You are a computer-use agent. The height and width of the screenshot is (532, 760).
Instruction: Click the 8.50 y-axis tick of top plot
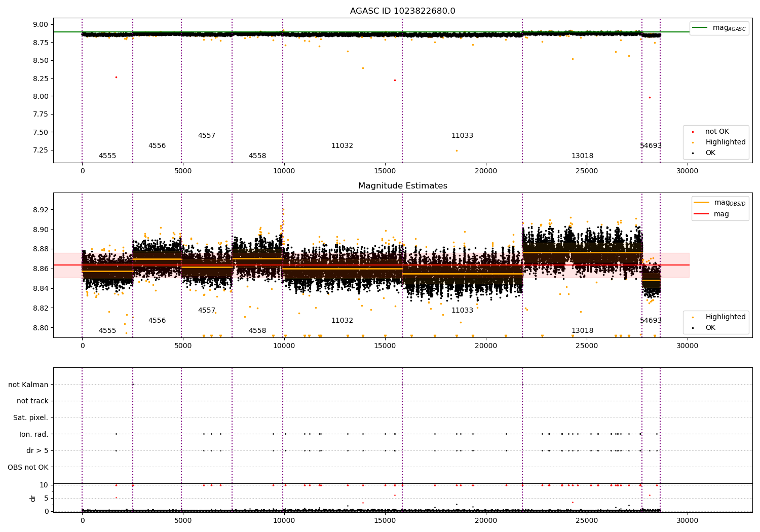click(41, 60)
